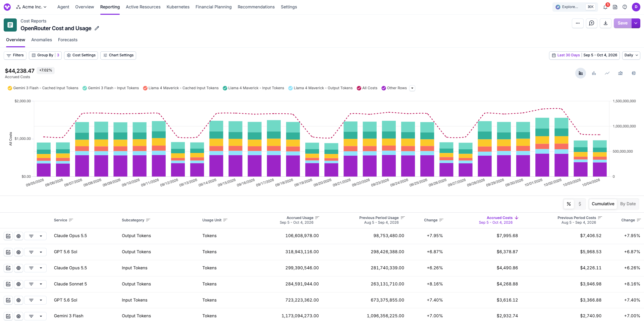This screenshot has width=644, height=321.
Task: Click filter icon for Claude Sonnet 5 row
Action: [31, 284]
